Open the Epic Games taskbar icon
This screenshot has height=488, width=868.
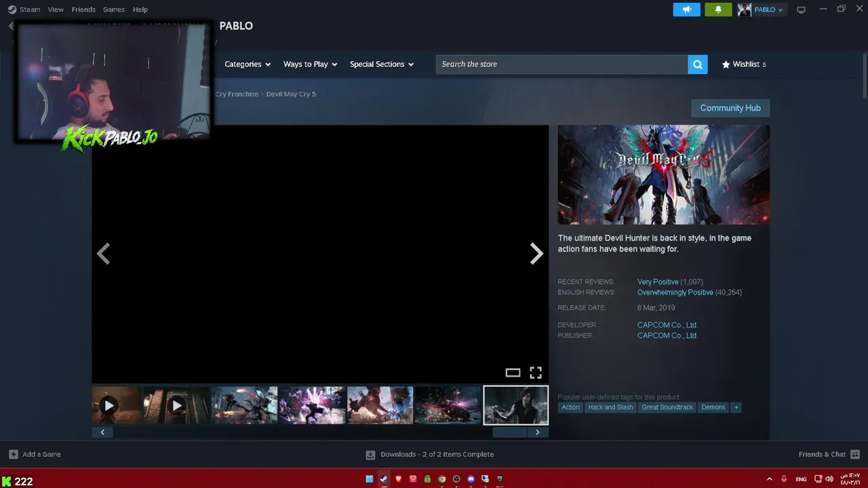coord(500,479)
